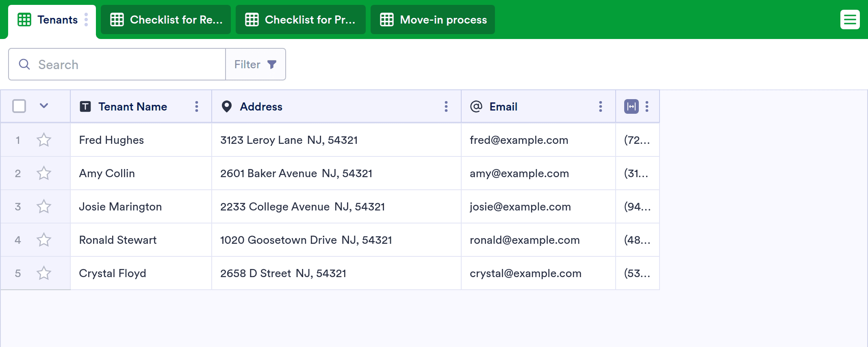Open the hamburger menu in the top-right corner
Image resolution: width=868 pixels, height=347 pixels.
point(850,20)
